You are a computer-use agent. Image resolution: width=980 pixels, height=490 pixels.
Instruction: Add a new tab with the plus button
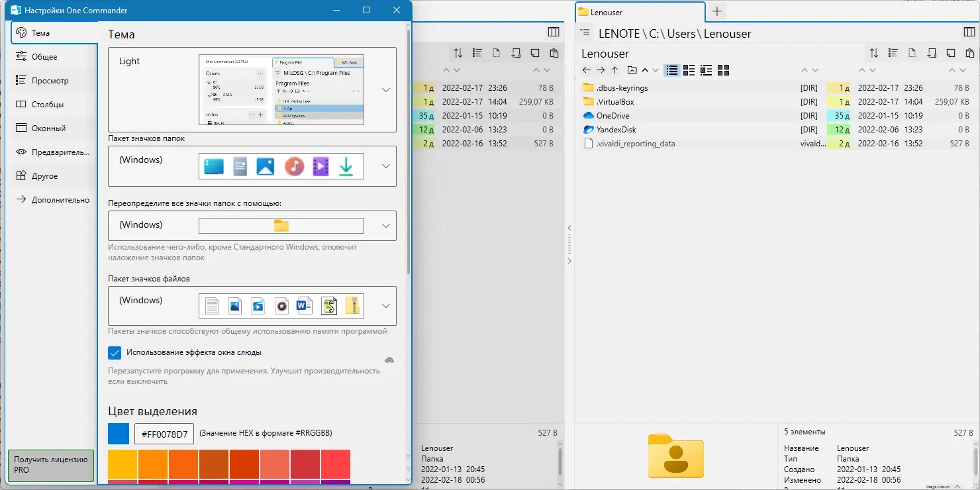pyautogui.click(x=716, y=11)
